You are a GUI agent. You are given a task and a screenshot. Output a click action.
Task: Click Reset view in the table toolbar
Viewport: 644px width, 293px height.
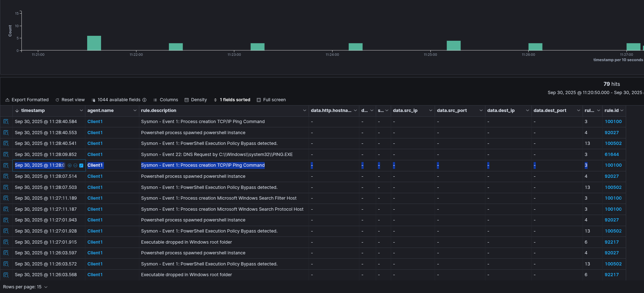tap(70, 100)
